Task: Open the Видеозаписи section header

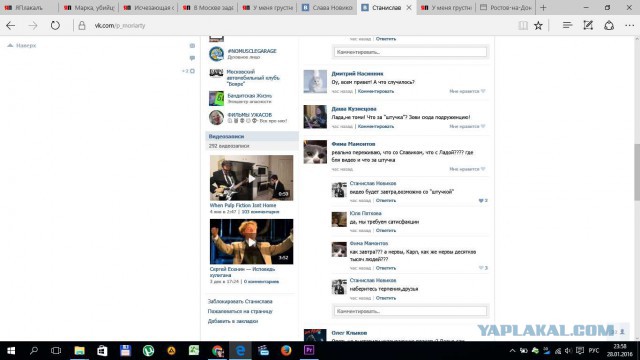Action: point(251,136)
